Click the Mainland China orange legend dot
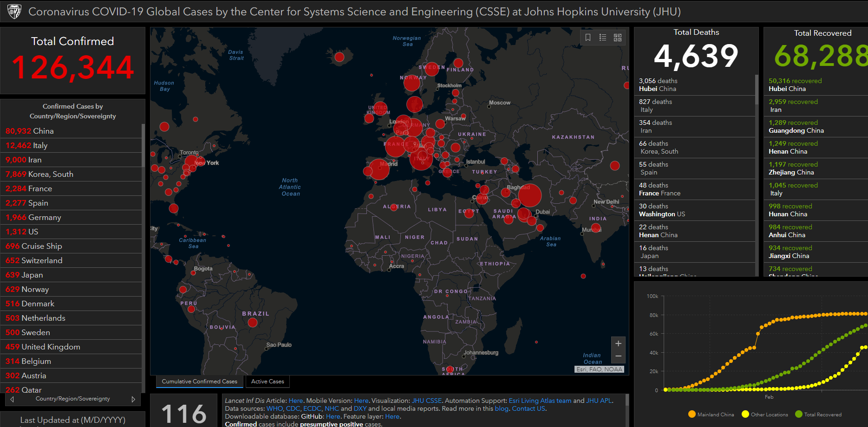868x427 pixels. pos(692,414)
